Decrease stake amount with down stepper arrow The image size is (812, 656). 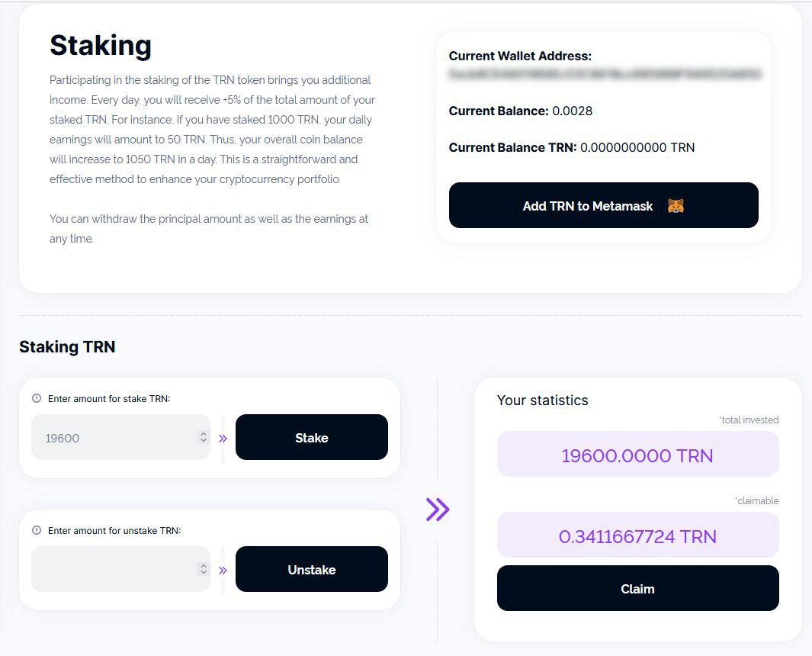[x=203, y=441]
